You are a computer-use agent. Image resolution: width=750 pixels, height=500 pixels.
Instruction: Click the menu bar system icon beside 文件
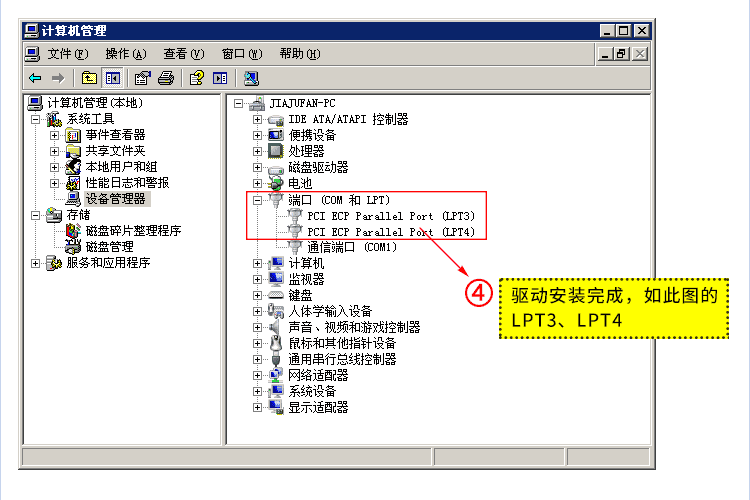(32, 54)
